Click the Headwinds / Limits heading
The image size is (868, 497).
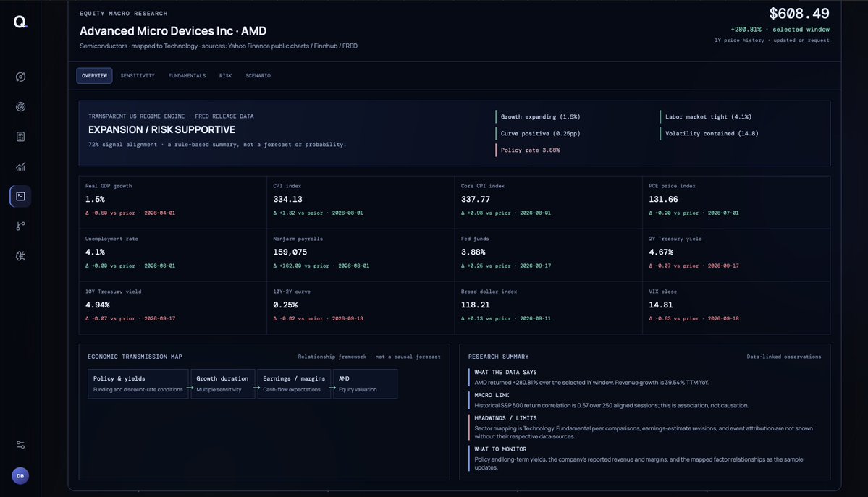click(505, 418)
